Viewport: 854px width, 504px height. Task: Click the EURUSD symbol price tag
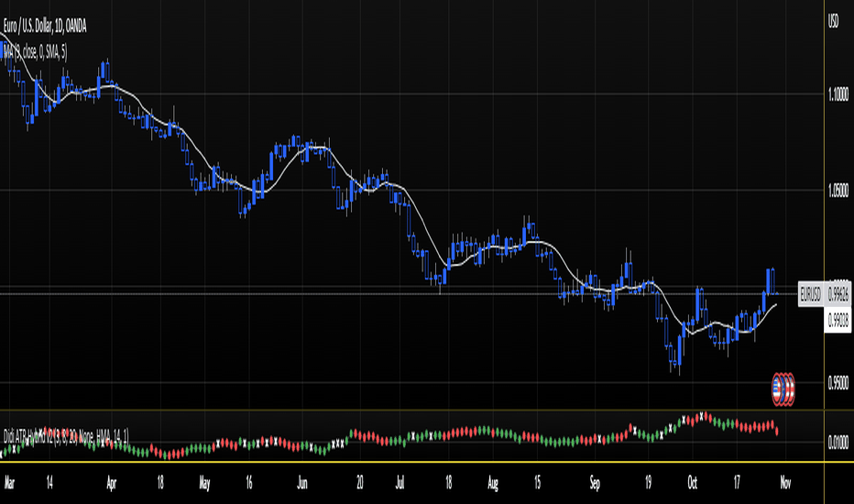coord(810,295)
